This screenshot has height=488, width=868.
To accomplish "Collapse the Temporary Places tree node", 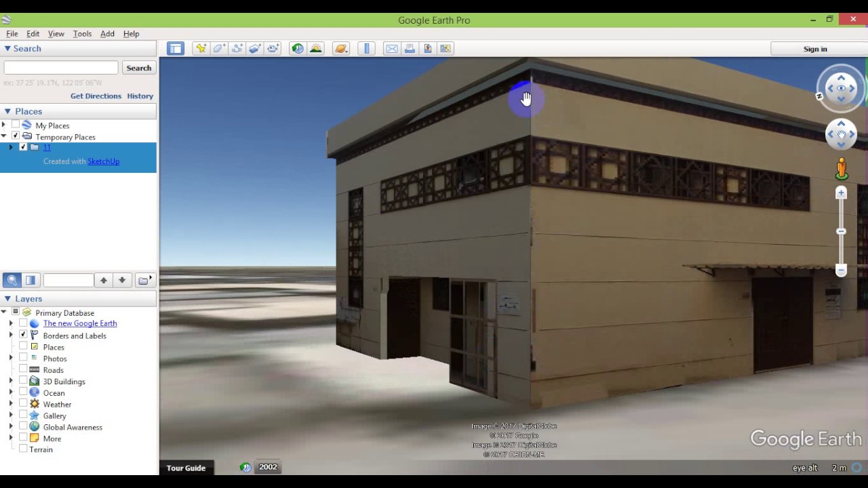I will pyautogui.click(x=4, y=136).
